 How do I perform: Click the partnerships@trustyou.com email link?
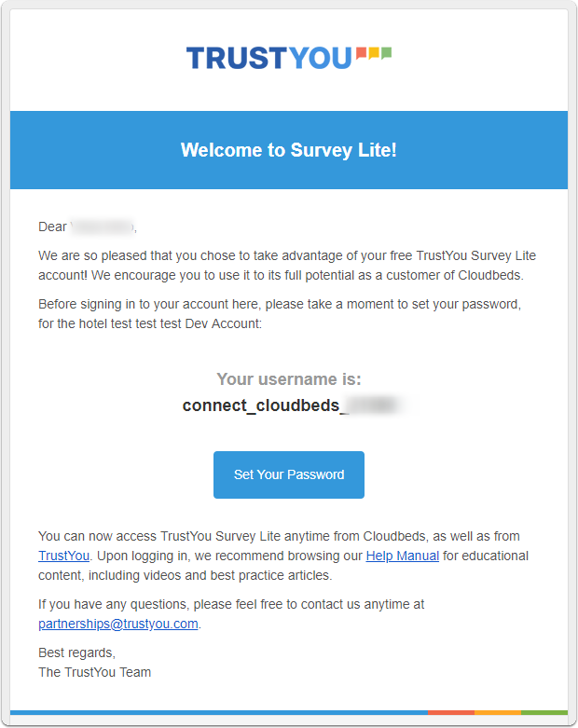tap(118, 624)
